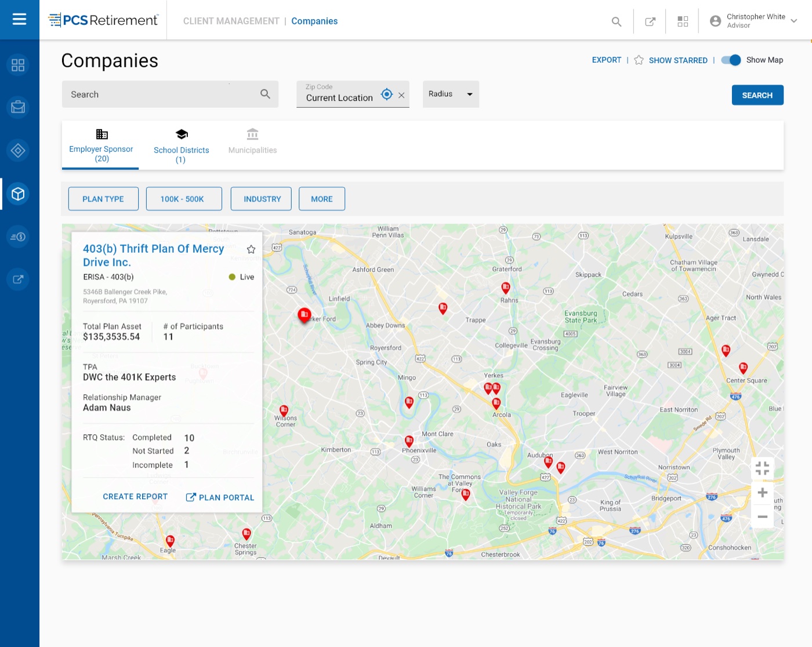Open PLAN PORTAL link

pyautogui.click(x=220, y=497)
